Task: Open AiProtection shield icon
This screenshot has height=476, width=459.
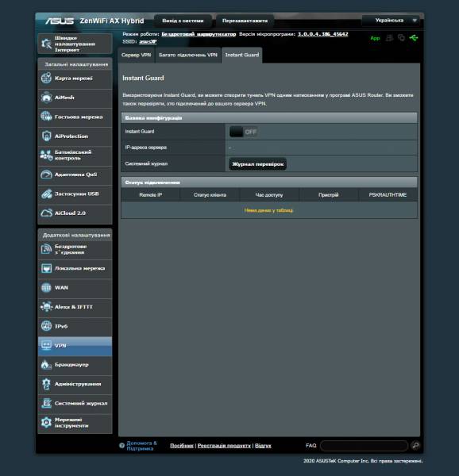Action: (47, 136)
